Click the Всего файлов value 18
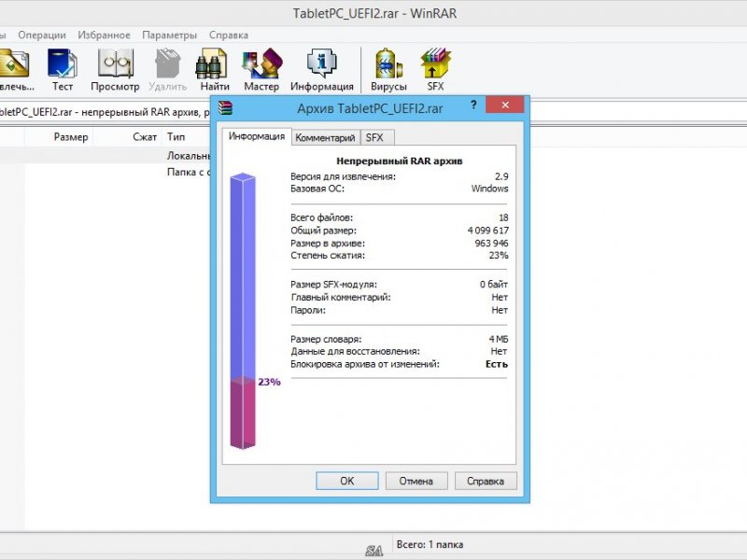The width and height of the screenshot is (747, 560). (503, 217)
